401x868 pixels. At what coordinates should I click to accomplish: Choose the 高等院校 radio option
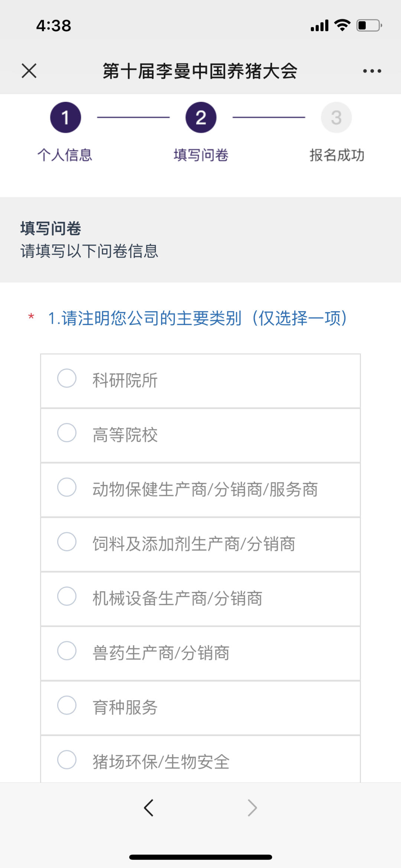pos(67,433)
